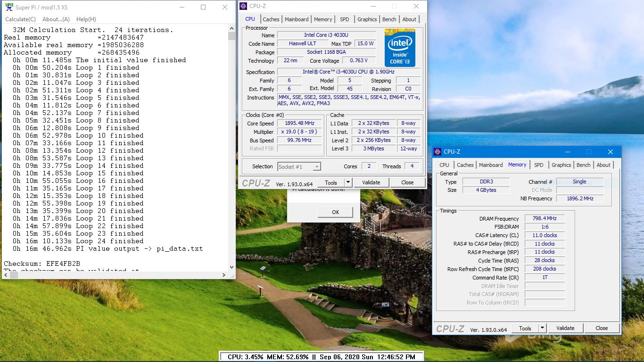Click the Command Rate 1T field
The width and height of the screenshot is (644, 362).
(545, 278)
